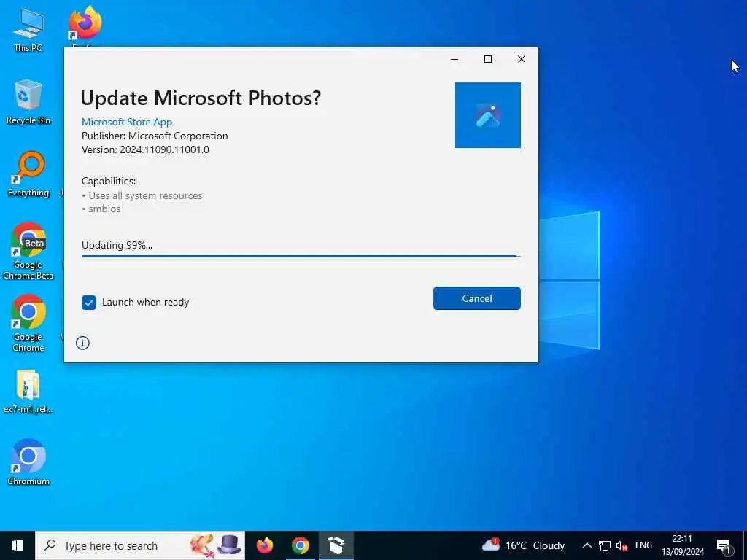Click the search highlights hat illustration
Screen dimensions: 747x560
(230, 545)
